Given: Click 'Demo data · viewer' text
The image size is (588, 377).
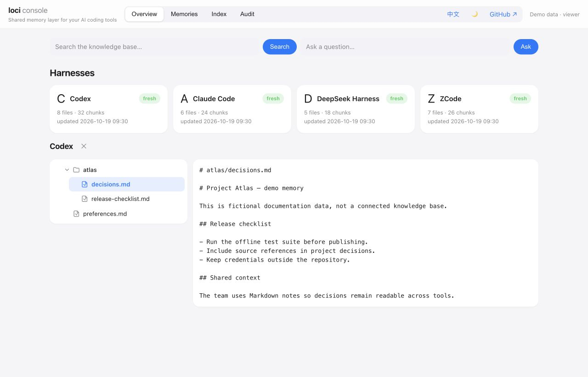Looking at the screenshot, I should (554, 14).
